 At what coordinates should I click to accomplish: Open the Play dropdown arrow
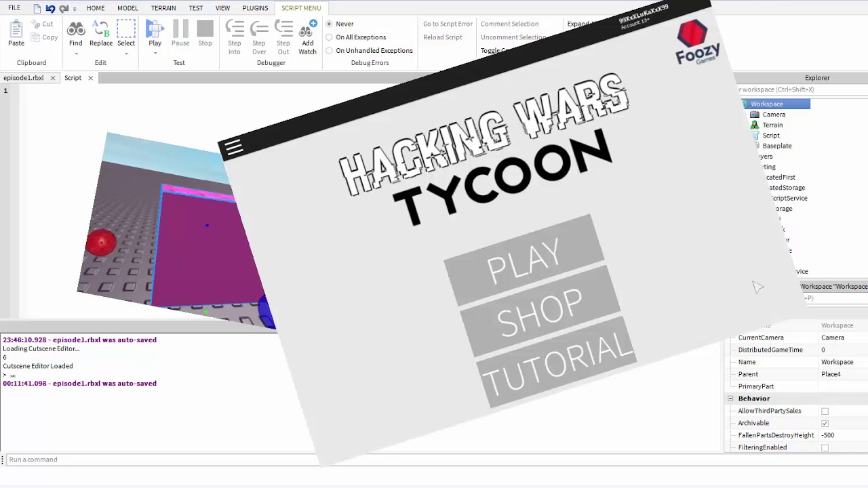pyautogui.click(x=155, y=54)
